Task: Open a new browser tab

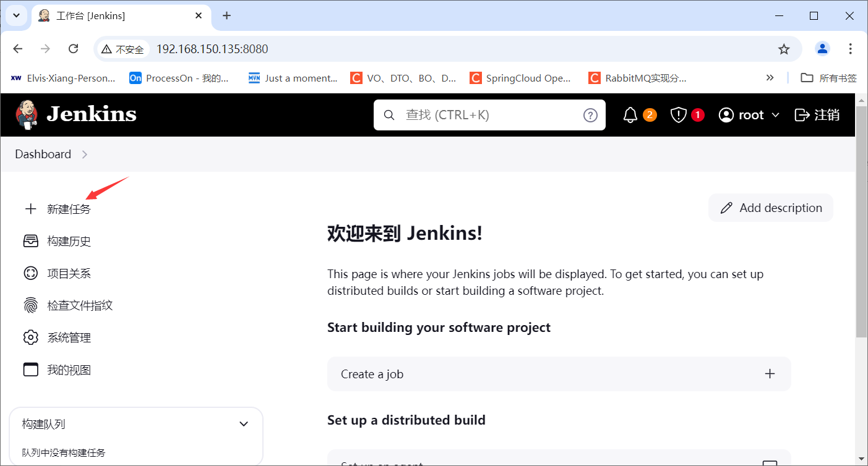Action: [226, 16]
